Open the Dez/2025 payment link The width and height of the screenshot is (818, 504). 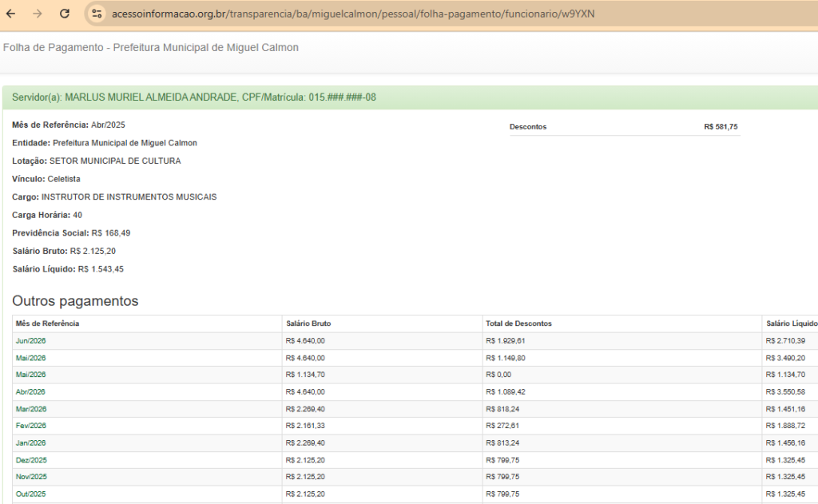pyautogui.click(x=31, y=460)
